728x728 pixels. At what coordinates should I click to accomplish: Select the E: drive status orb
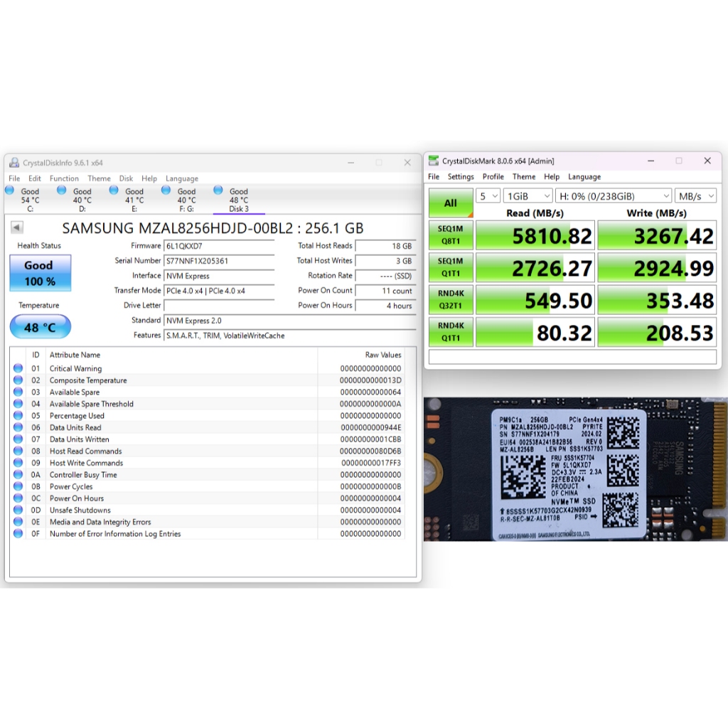click(114, 191)
